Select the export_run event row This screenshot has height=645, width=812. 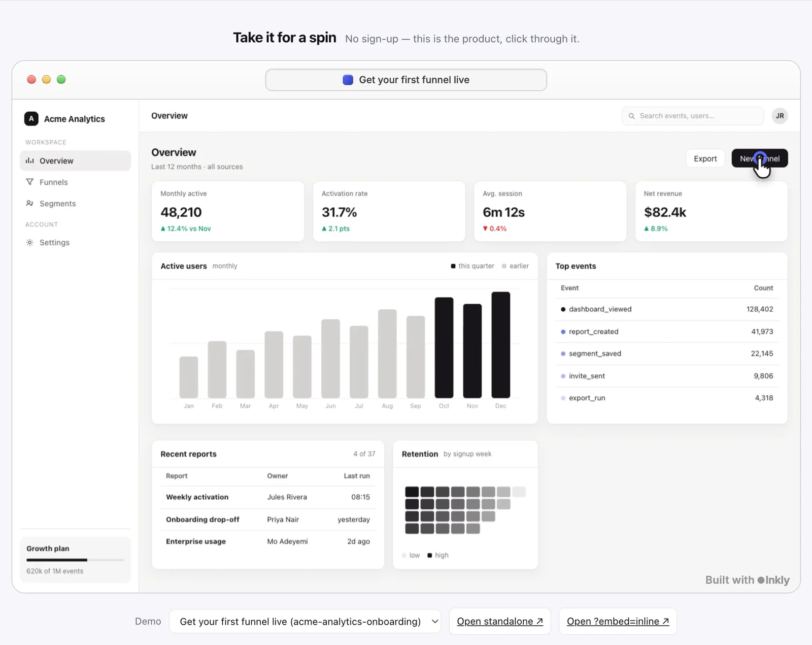(667, 398)
